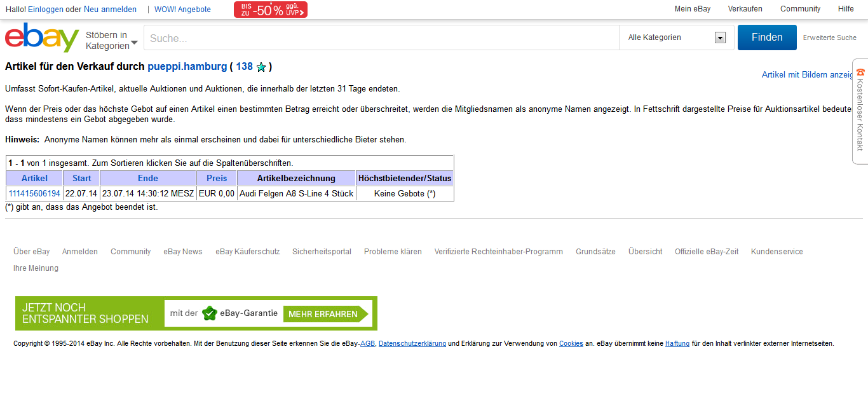
Task: Click the Einloggen link
Action: pyautogui.click(x=46, y=10)
